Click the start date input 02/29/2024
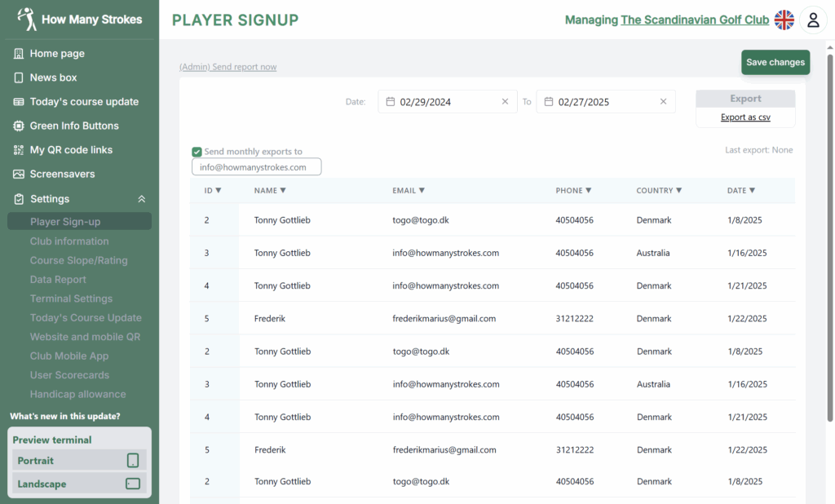 tap(448, 101)
